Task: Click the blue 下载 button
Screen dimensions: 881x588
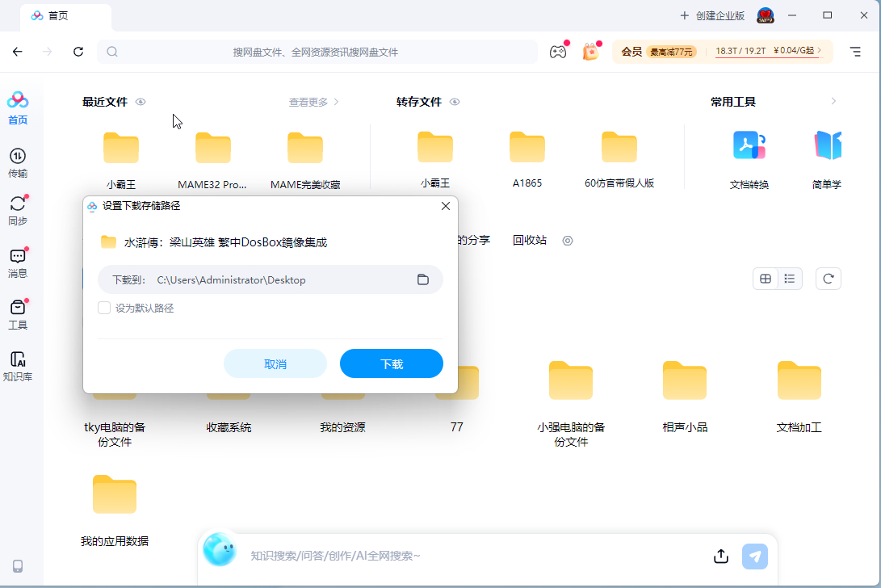Action: tap(391, 363)
